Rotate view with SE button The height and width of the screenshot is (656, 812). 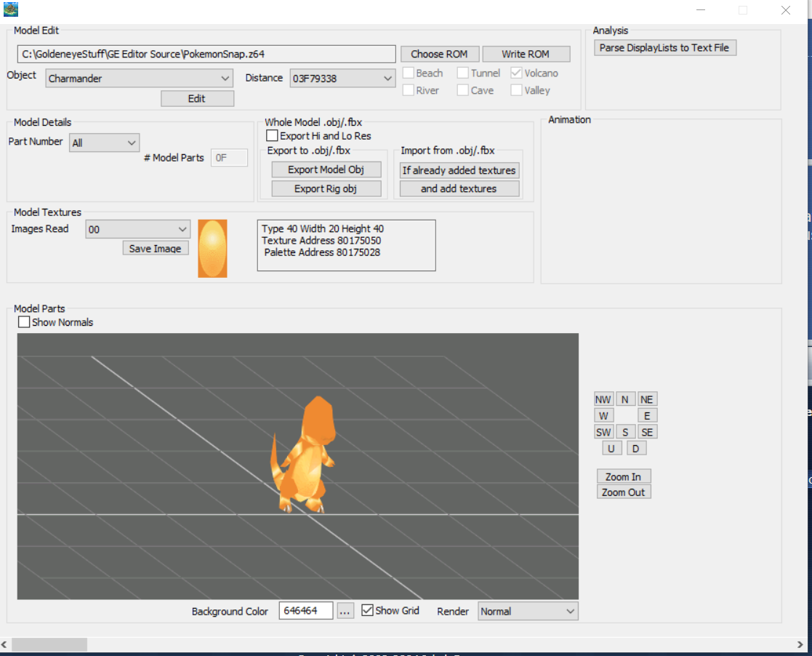tap(647, 432)
